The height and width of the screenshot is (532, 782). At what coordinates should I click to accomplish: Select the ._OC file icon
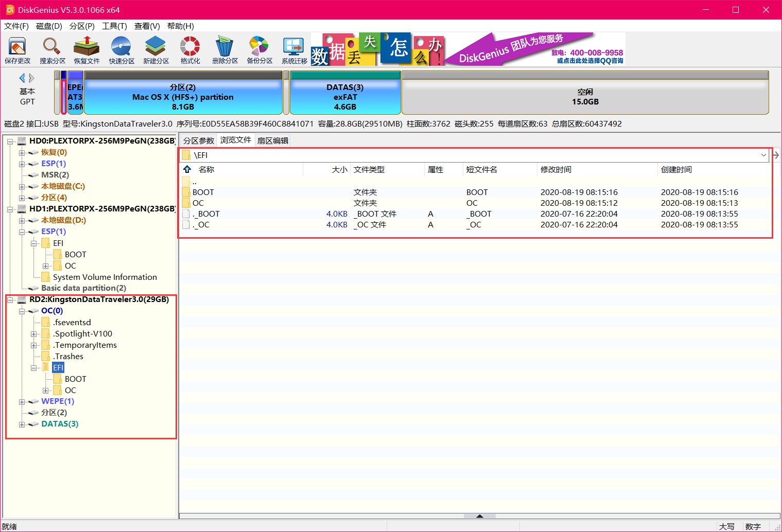(x=186, y=224)
